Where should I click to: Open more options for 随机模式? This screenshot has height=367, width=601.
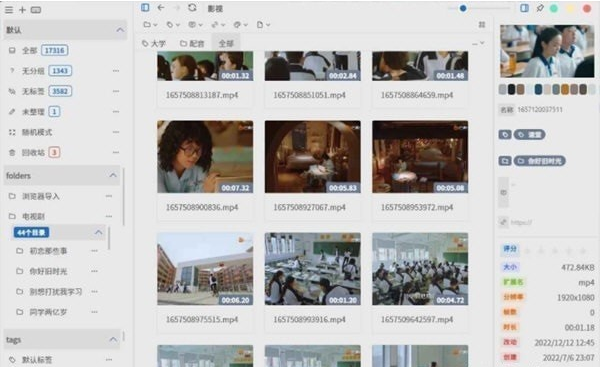point(116,132)
